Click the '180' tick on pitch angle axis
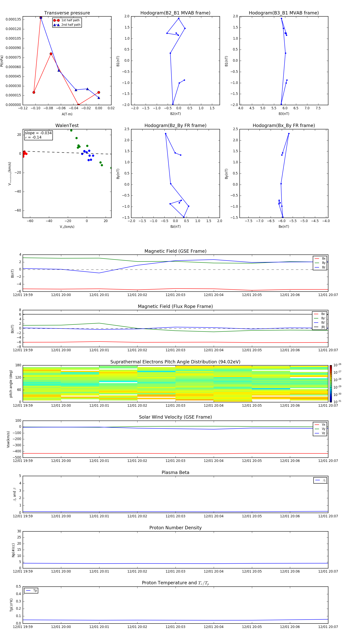The width and height of the screenshot is (351, 644). point(18,365)
